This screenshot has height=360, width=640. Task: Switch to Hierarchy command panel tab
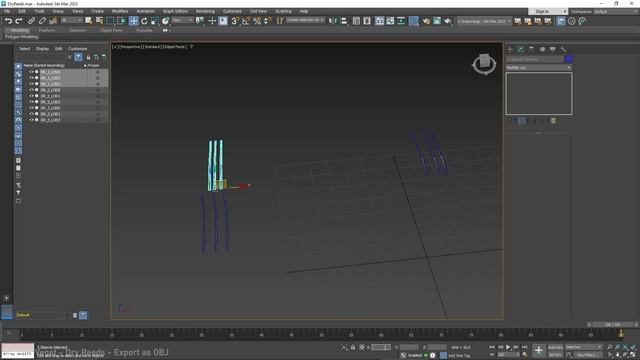(x=531, y=49)
